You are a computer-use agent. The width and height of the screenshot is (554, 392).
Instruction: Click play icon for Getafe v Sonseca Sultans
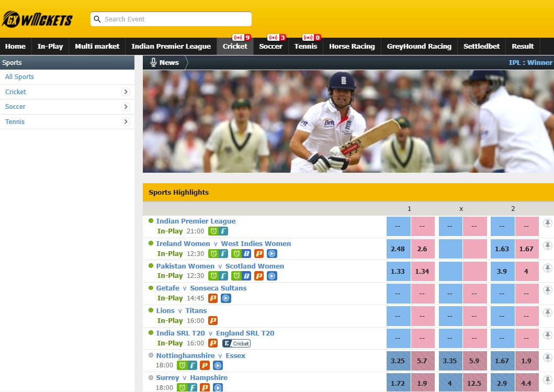click(225, 298)
